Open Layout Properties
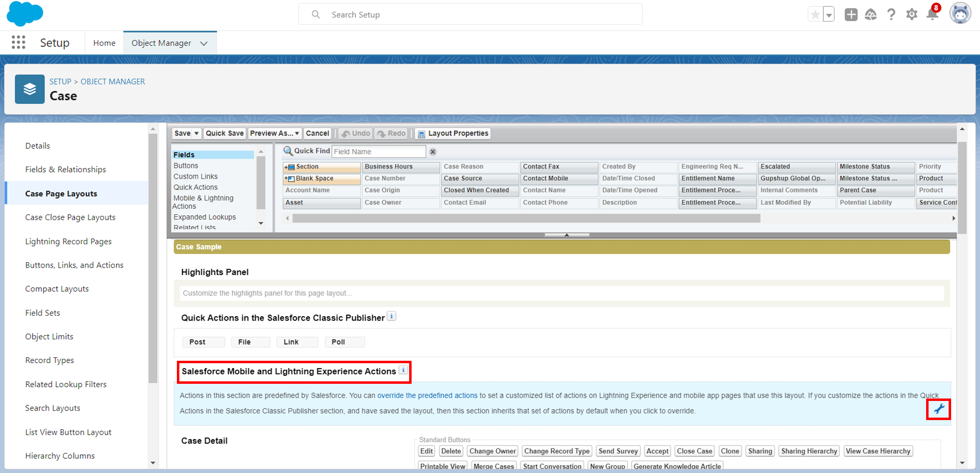Viewport: 980px width, 473px height. pos(453,133)
